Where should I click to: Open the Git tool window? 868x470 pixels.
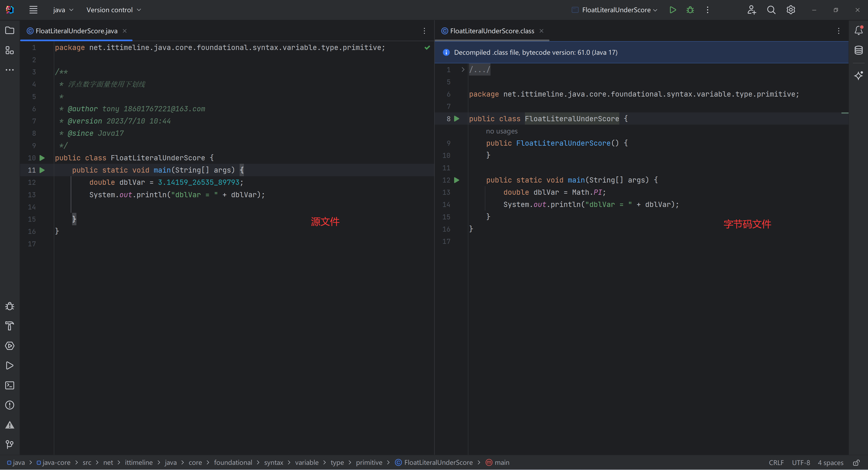(x=10, y=445)
